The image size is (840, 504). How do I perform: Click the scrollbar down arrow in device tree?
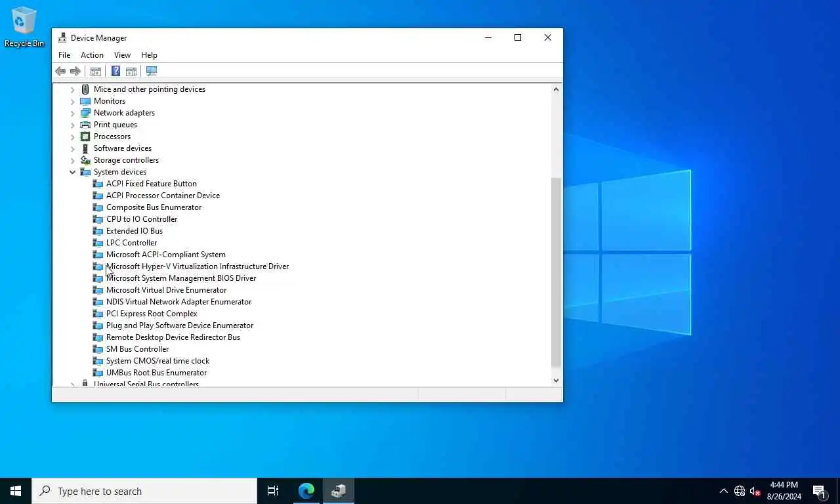[556, 380]
